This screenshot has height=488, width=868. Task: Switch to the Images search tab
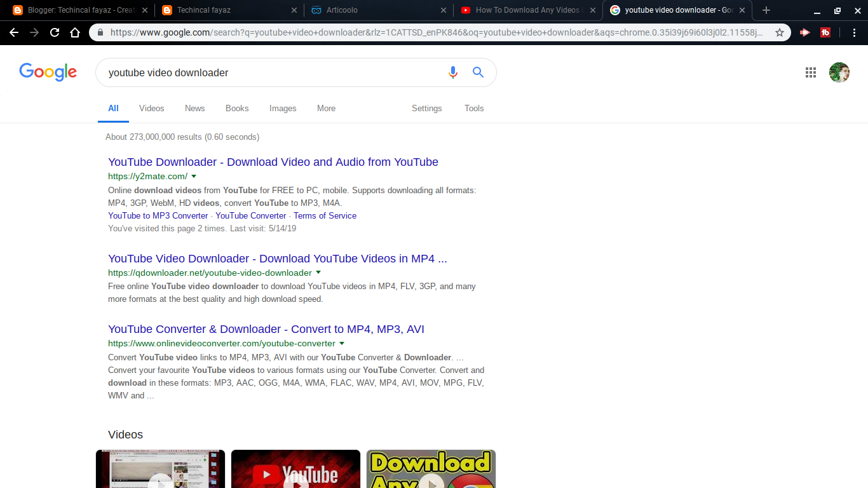[x=283, y=108]
